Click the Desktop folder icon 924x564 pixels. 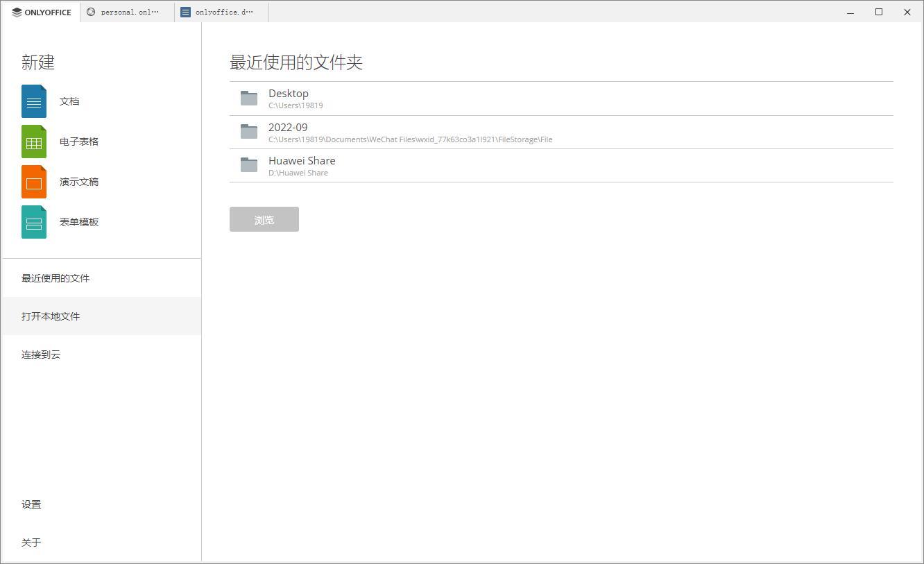(249, 98)
